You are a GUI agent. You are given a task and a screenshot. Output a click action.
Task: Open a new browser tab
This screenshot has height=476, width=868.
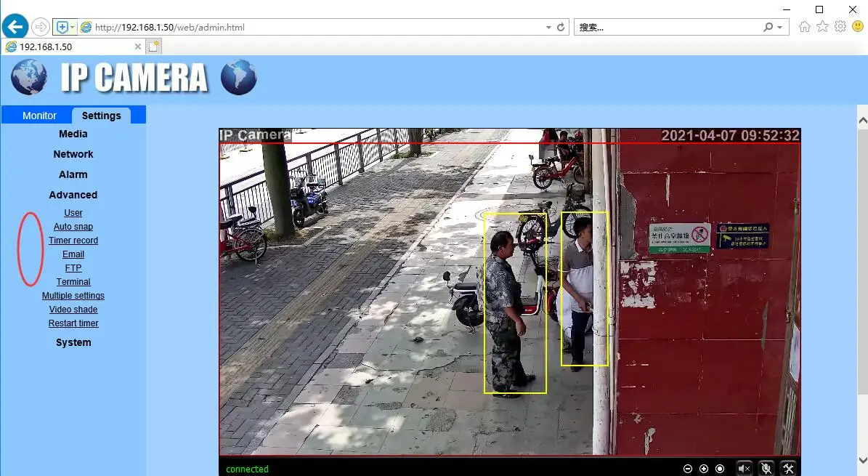point(154,46)
